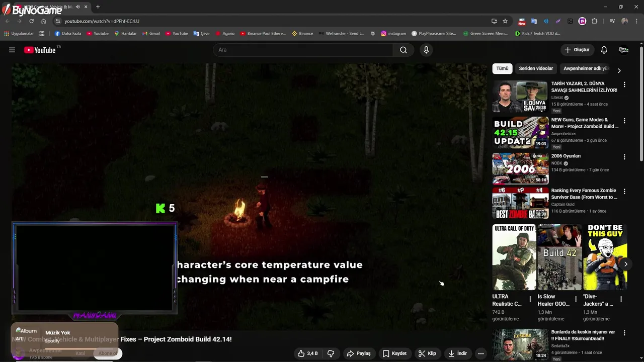
Task: Open the YouTube hamburger guide menu
Action: (x=12, y=50)
